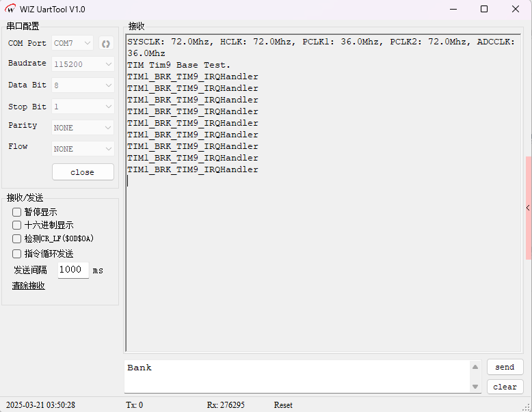Minimize the UartTool window
532x412 pixels.
(x=453, y=10)
